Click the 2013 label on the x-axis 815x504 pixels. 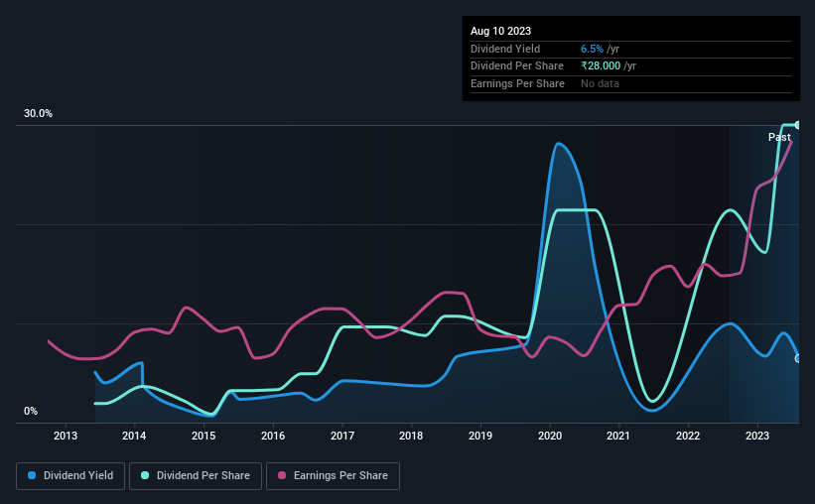pyautogui.click(x=66, y=436)
